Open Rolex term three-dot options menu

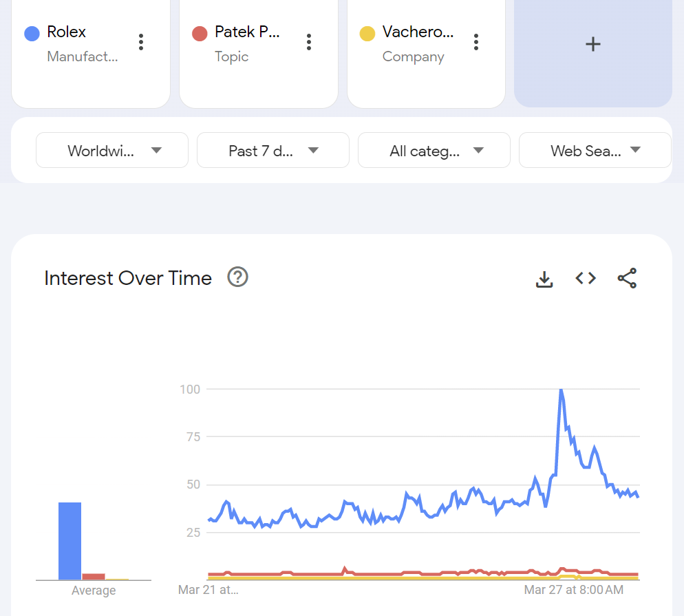[141, 42]
